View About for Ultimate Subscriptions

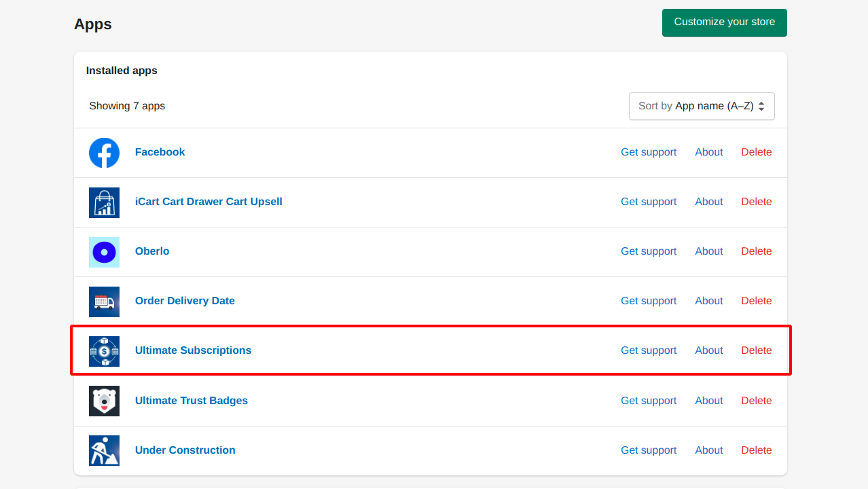(x=709, y=350)
